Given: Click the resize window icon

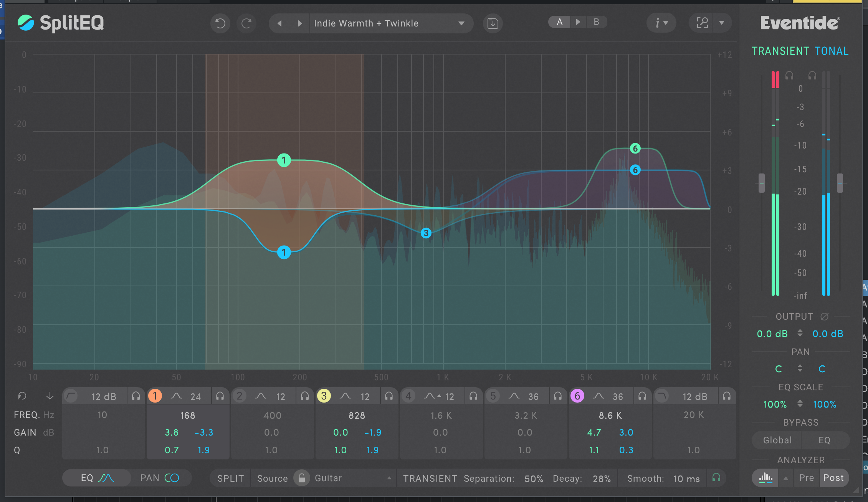Looking at the screenshot, I should 702,23.
